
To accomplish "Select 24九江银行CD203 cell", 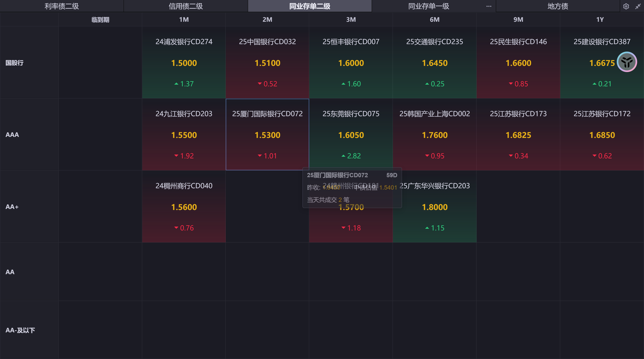I will coord(184,135).
